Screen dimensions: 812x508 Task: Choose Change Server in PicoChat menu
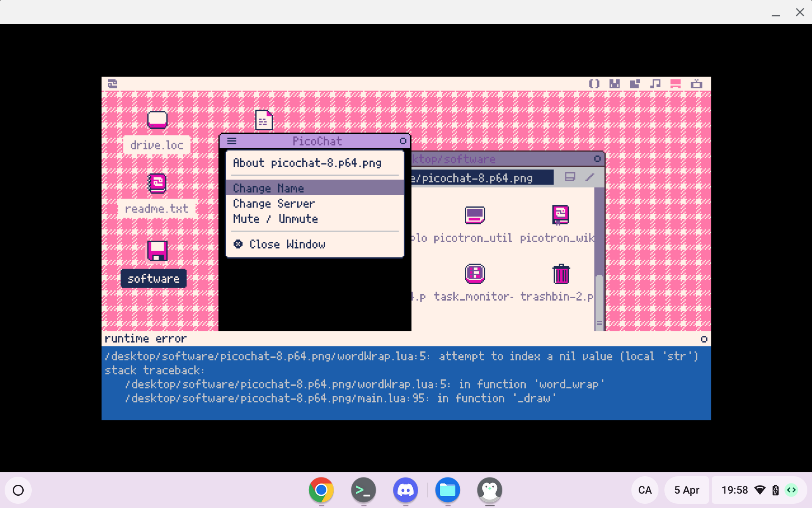[x=315, y=204]
